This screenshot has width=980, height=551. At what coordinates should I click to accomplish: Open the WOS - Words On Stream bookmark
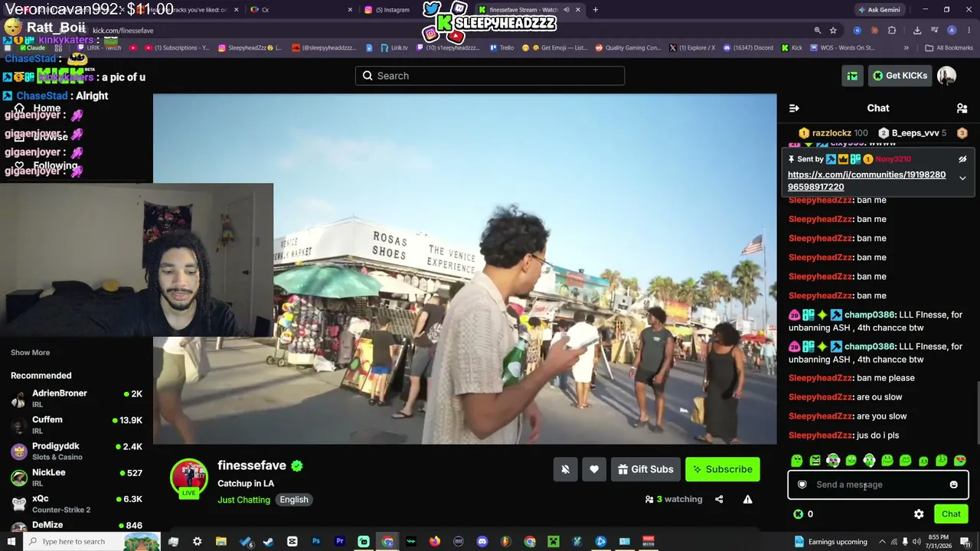pos(842,47)
